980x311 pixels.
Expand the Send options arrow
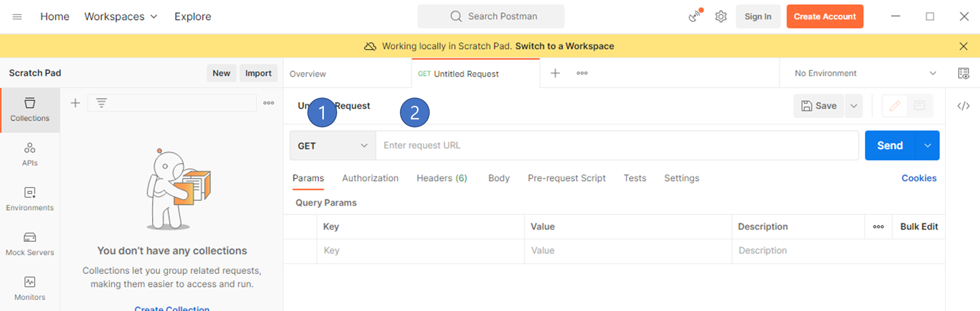click(x=928, y=145)
